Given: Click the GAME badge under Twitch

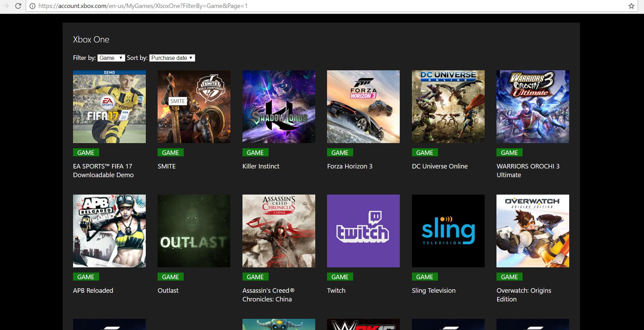Looking at the screenshot, I should [x=340, y=277].
